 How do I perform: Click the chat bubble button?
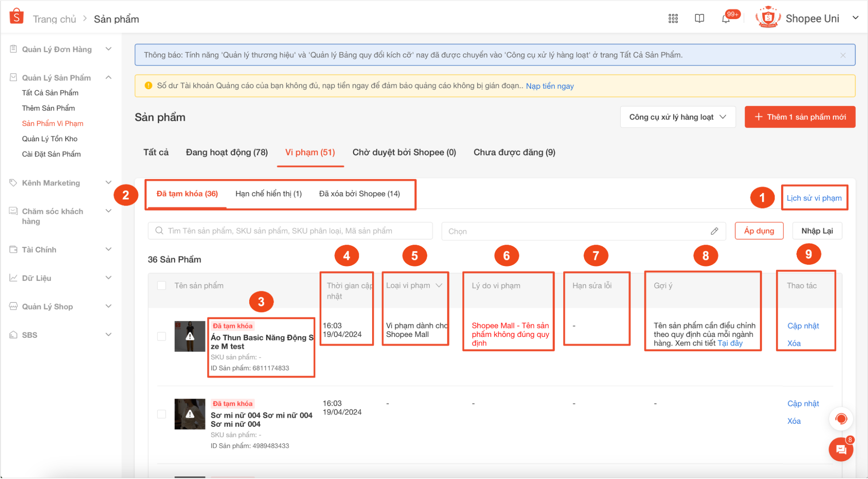(841, 450)
